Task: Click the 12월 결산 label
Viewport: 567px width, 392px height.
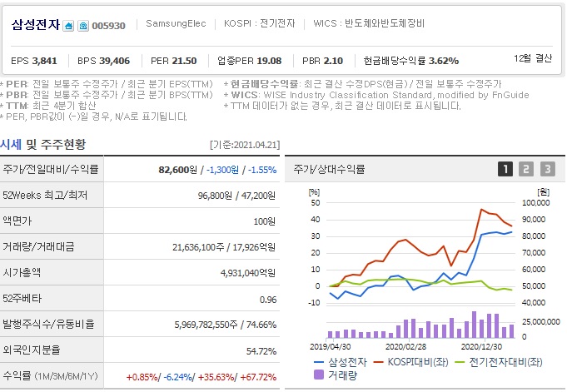Action: pyautogui.click(x=533, y=58)
